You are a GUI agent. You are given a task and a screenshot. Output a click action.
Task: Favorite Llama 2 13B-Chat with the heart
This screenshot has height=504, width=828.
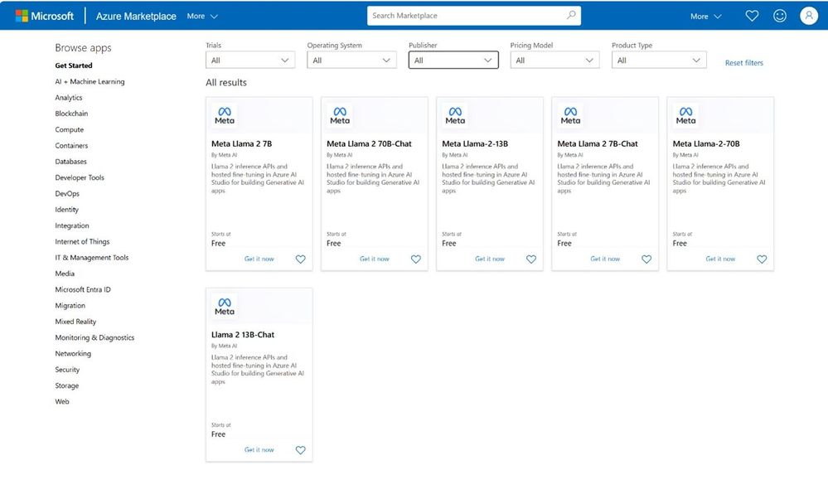click(301, 450)
